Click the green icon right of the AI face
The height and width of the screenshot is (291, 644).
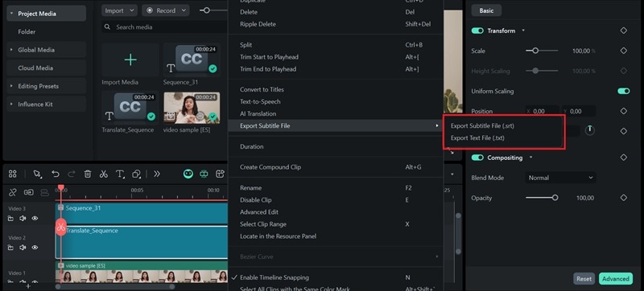(x=204, y=174)
